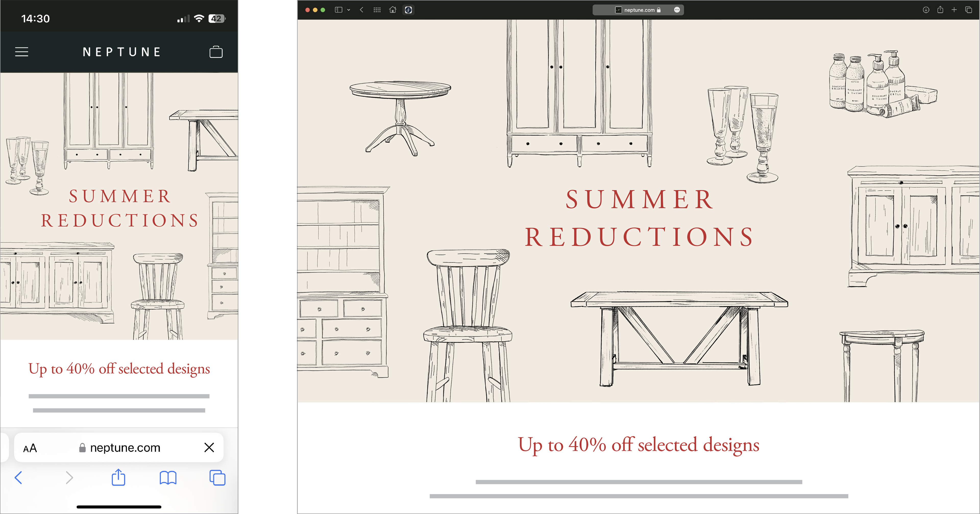Click the desktop Safari home icon

click(x=393, y=10)
